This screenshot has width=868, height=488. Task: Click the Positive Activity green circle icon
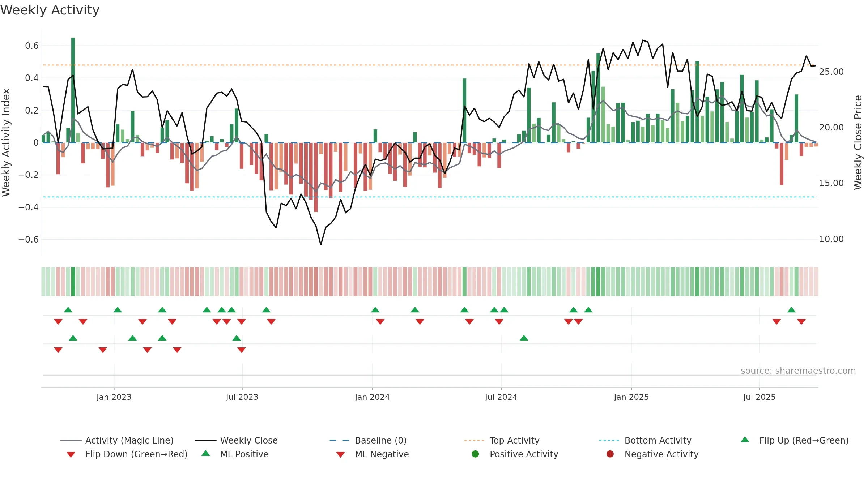point(475,454)
